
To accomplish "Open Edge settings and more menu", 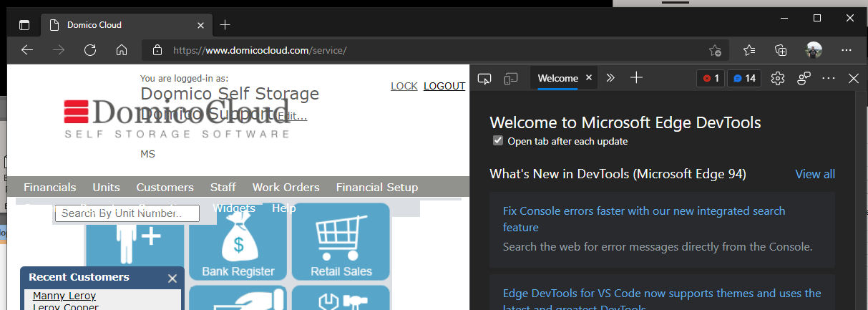I will [x=847, y=50].
